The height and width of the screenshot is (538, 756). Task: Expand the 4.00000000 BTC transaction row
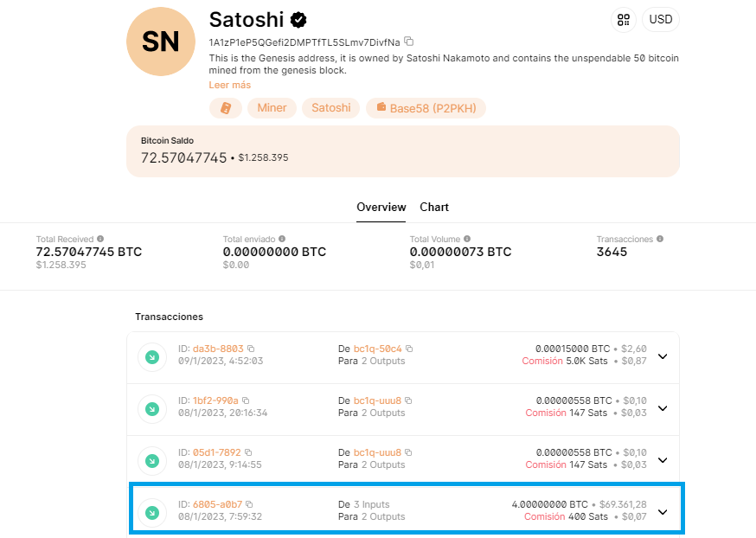663,512
